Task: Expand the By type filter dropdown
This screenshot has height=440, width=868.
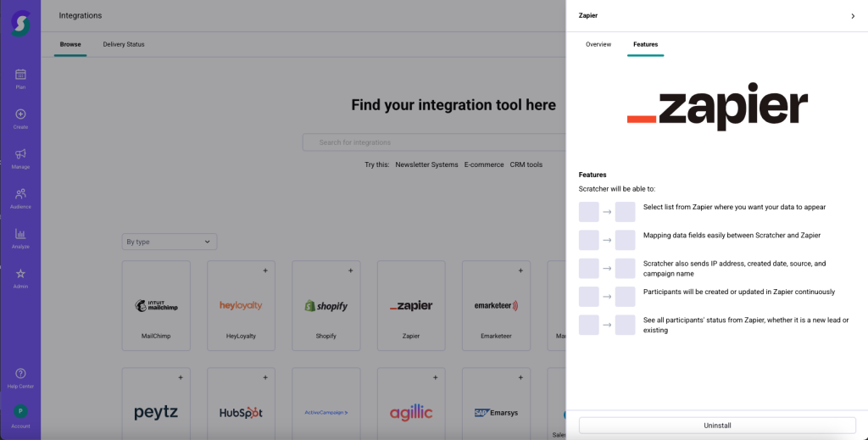Action: tap(170, 242)
